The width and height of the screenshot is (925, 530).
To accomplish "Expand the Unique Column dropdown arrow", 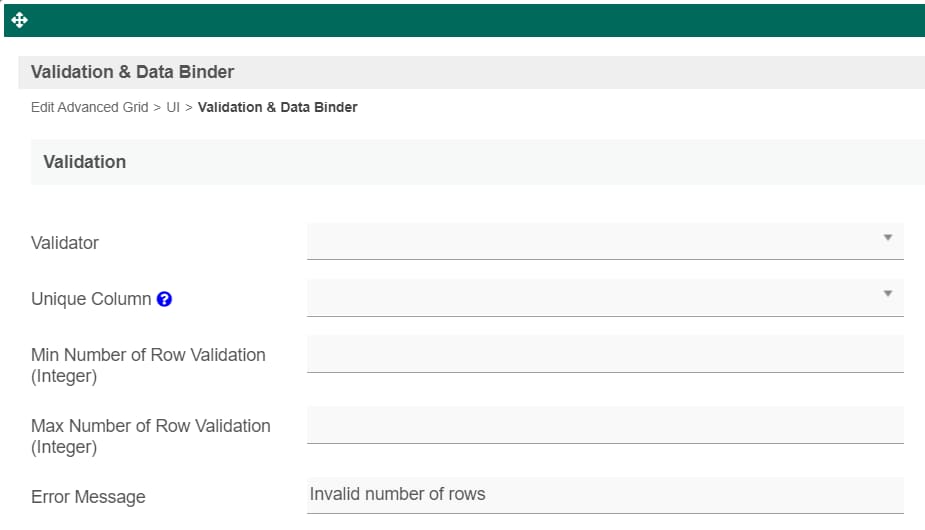I will coord(887,293).
